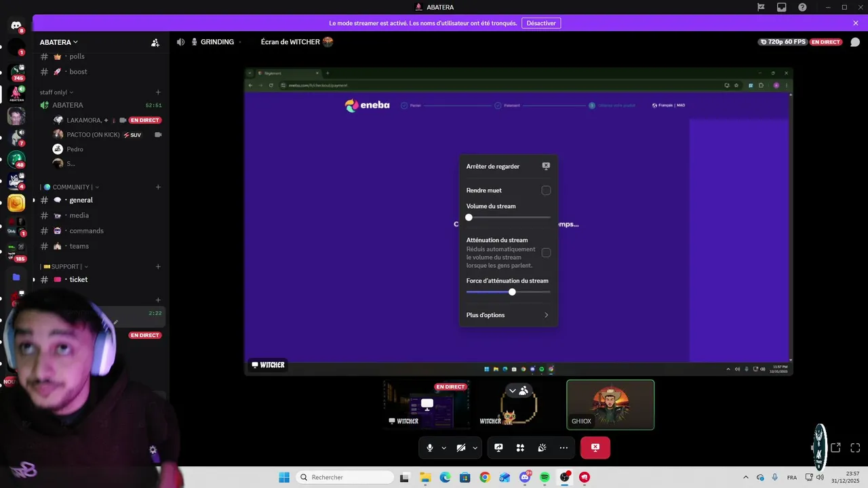Viewport: 868px width, 488px height.
Task: Open the camera options dropdown arrow
Action: pos(475,448)
